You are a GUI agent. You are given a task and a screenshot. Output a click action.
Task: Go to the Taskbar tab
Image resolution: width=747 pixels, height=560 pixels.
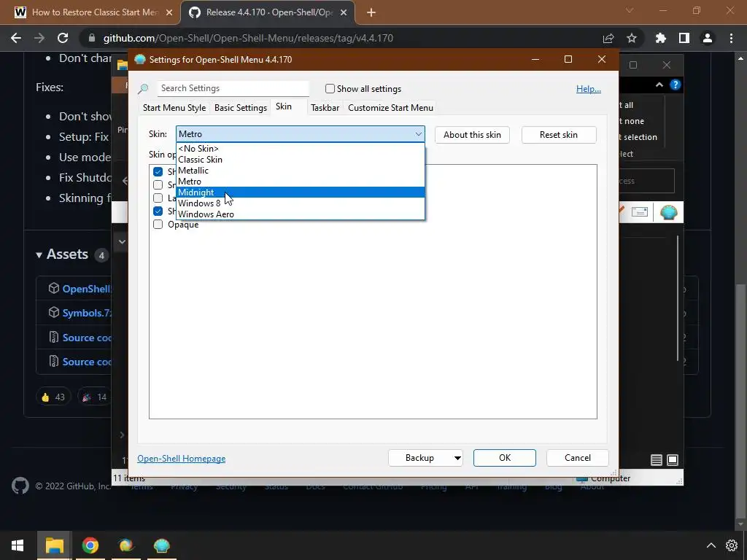[325, 108]
